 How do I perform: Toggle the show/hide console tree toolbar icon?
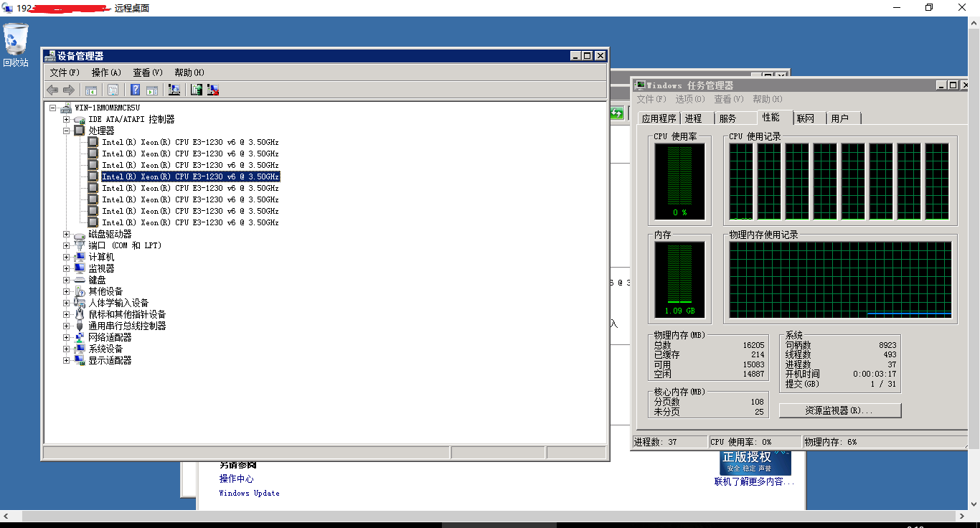pos(91,90)
